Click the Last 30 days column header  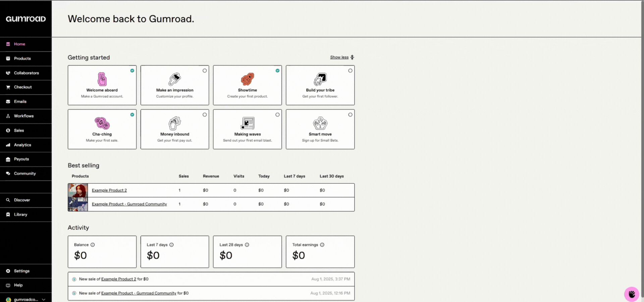(x=332, y=176)
